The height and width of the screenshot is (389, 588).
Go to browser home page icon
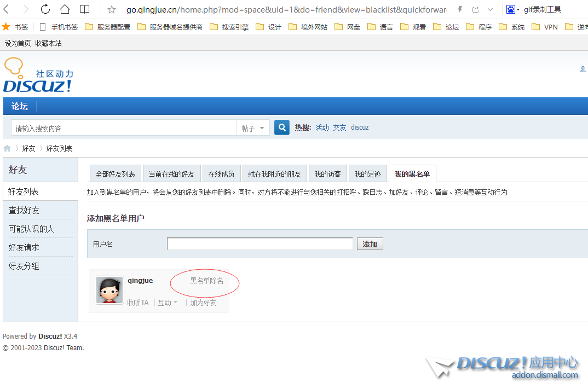(65, 9)
